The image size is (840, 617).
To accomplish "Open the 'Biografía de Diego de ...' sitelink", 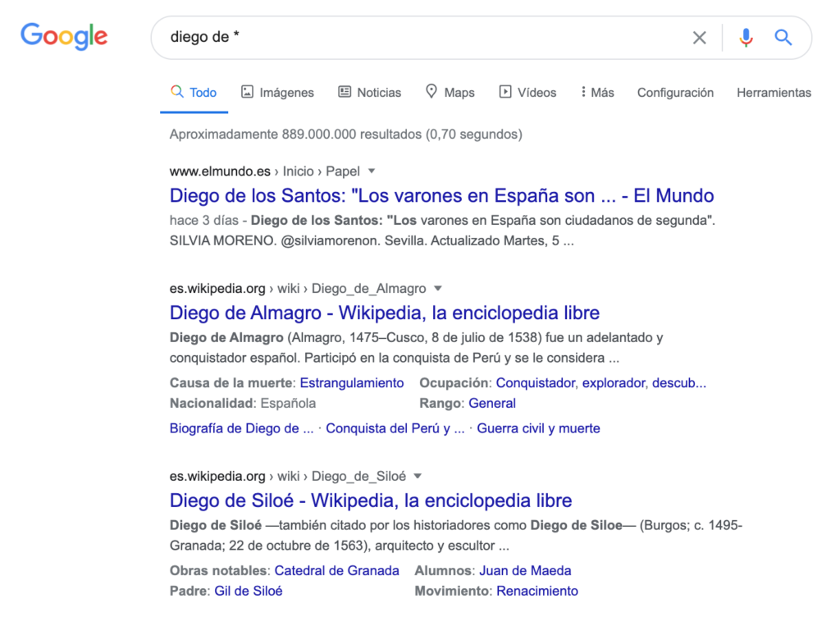I will [x=242, y=428].
